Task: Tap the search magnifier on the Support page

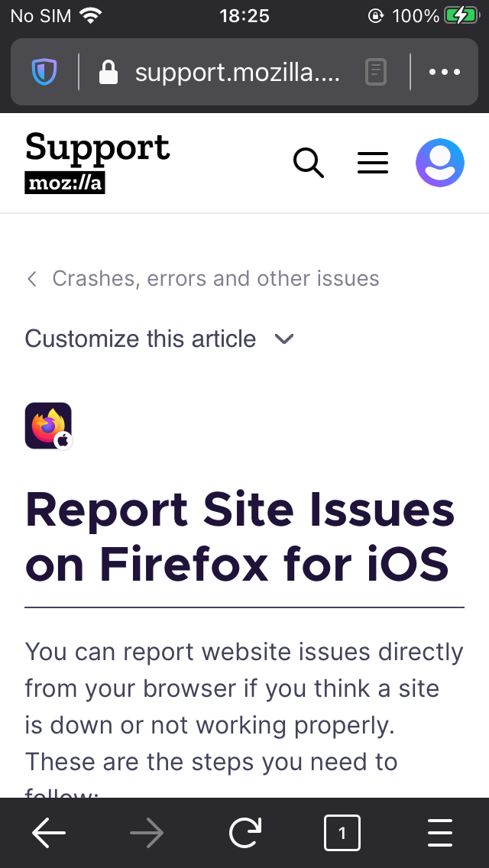Action: click(308, 162)
